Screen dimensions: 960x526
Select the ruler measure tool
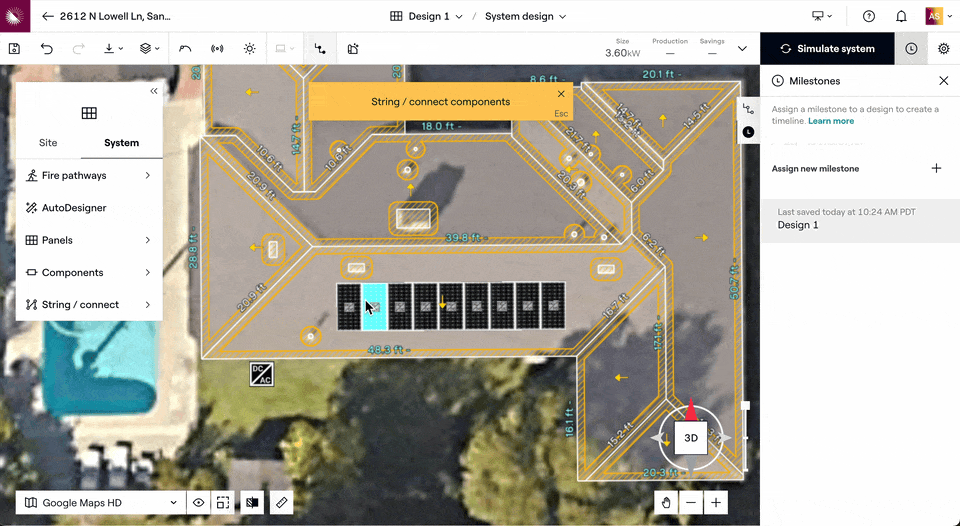point(282,502)
